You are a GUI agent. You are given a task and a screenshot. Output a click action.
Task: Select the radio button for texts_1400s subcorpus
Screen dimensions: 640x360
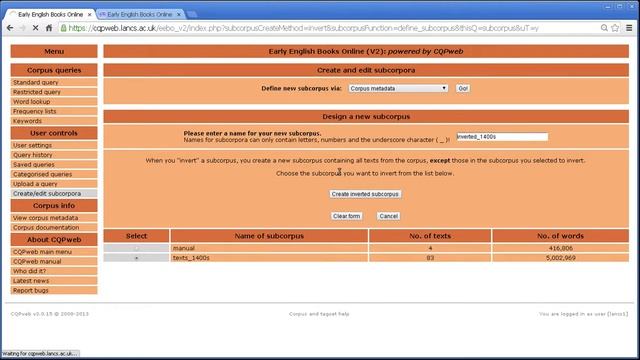point(136,258)
